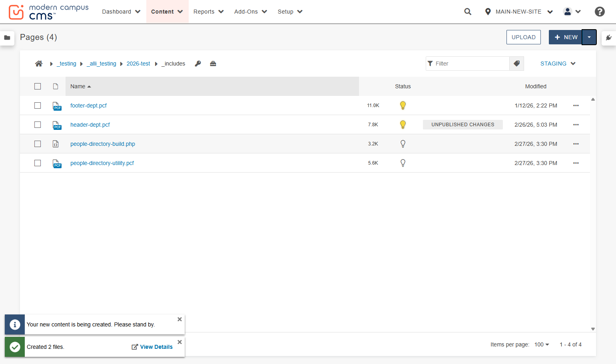Check the people-directory-build.php row checkbox
The image size is (616, 364).
(38, 144)
